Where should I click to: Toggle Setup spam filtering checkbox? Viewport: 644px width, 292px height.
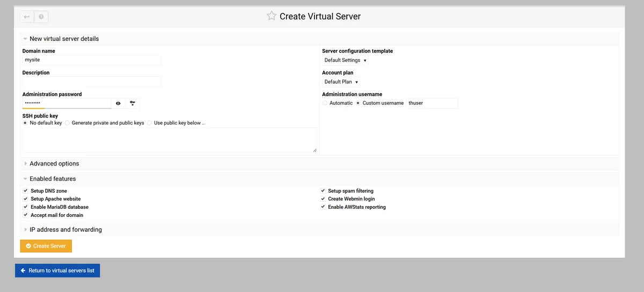pos(323,191)
